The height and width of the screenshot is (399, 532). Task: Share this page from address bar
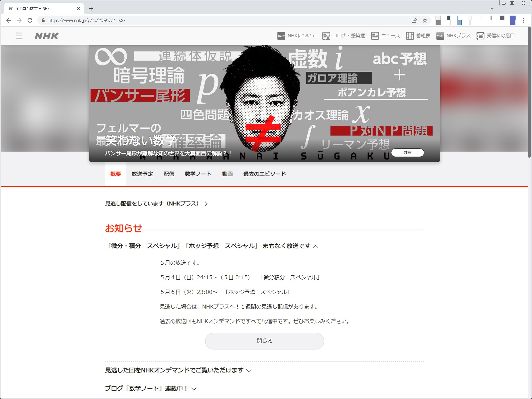[x=414, y=20]
